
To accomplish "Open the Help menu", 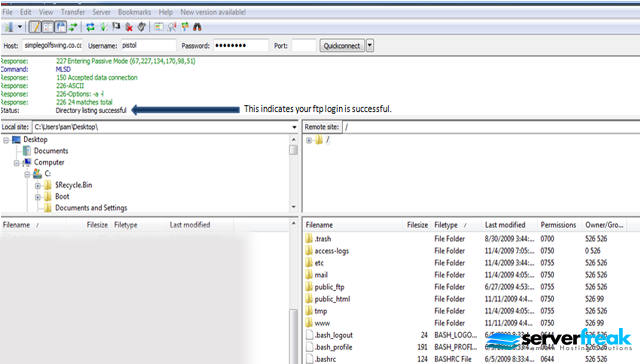I will tap(165, 12).
